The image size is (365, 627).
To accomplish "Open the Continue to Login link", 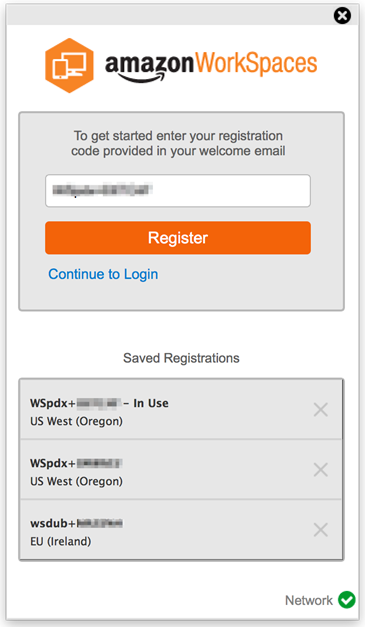I will coord(103,274).
